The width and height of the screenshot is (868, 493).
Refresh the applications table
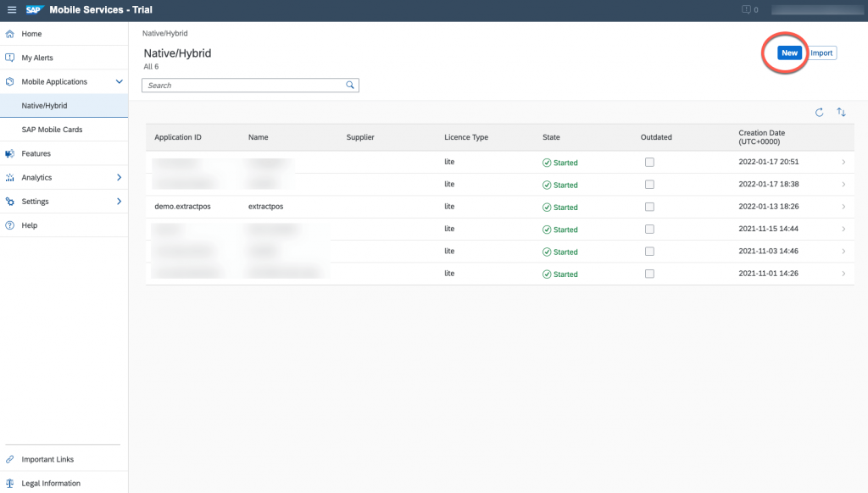tap(820, 113)
